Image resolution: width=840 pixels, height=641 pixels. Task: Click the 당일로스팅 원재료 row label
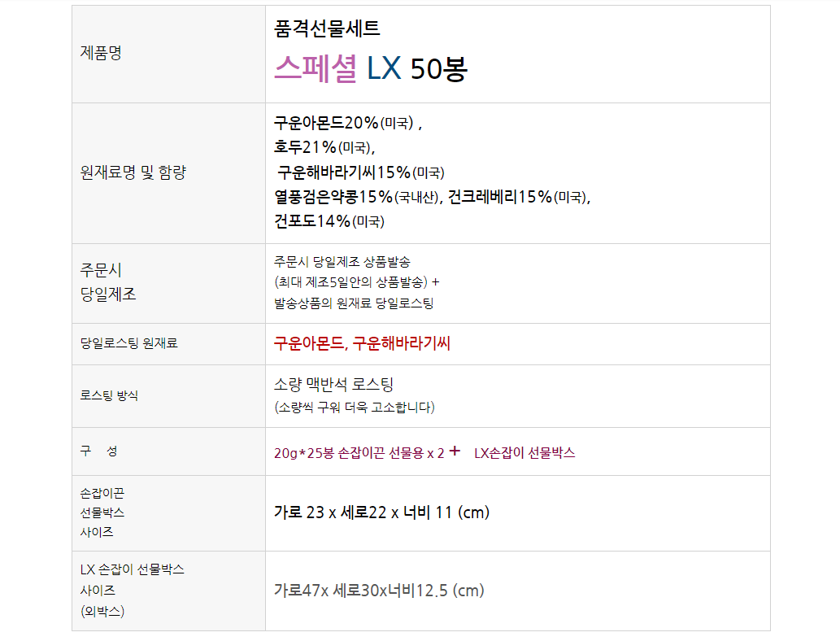click(x=128, y=344)
